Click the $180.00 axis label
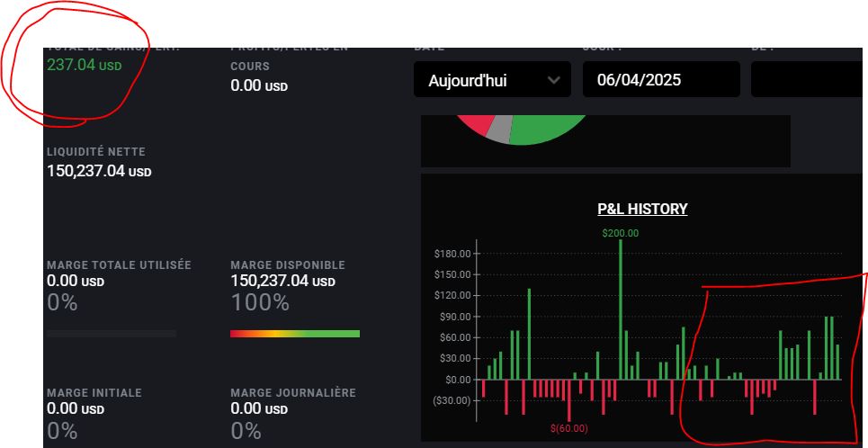Screen dimensions: 868x448 tap(452, 255)
